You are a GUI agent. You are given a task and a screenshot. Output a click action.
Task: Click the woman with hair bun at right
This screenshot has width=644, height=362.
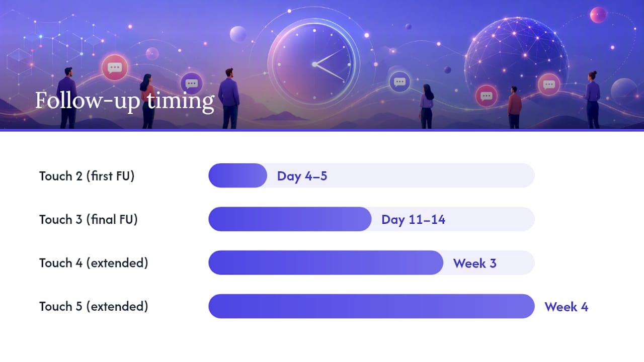[x=592, y=100]
